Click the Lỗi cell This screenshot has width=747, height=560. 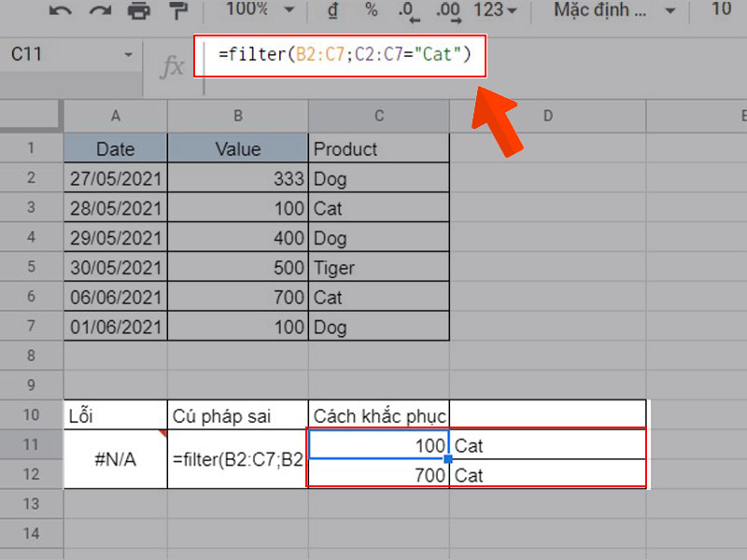click(115, 415)
